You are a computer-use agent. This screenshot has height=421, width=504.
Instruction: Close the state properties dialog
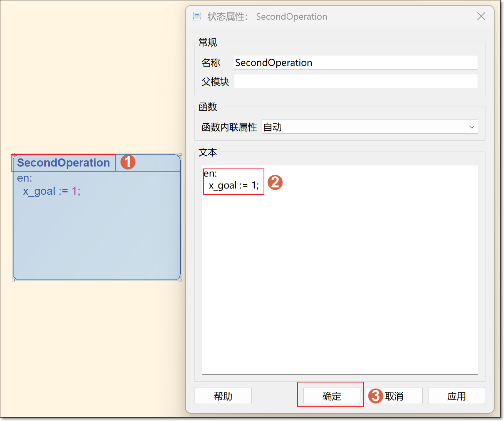pyautogui.click(x=481, y=16)
